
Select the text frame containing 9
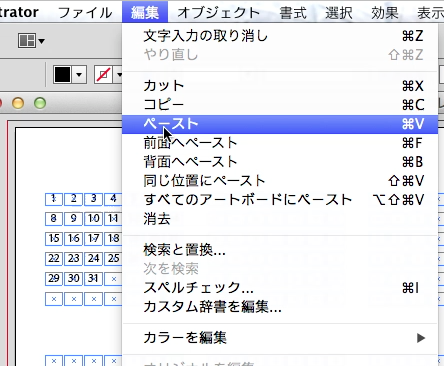pos(74,219)
